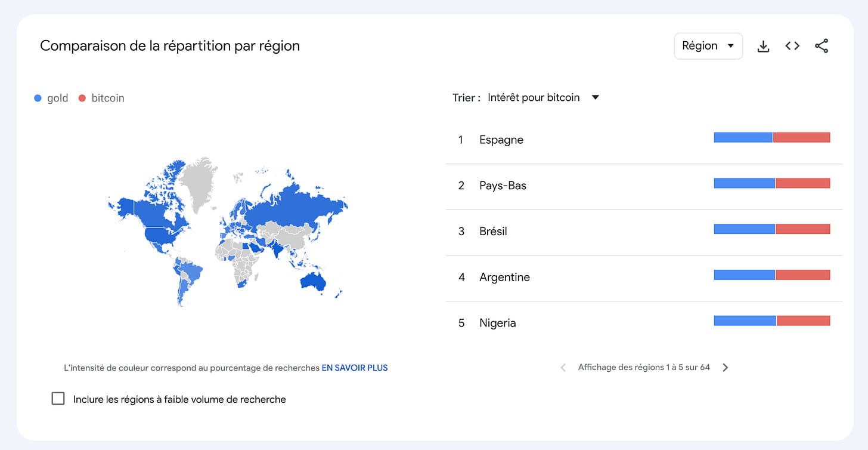Select Espagne in the region list
This screenshot has height=450, width=868.
[x=501, y=140]
